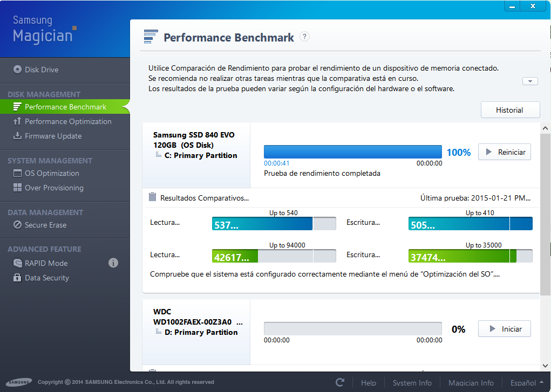Click the Performance Benchmark bars icon in sidebar
Image resolution: width=551 pixels, height=392 pixels.
[17, 107]
